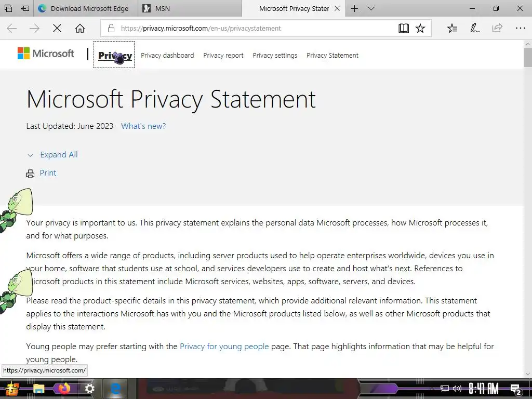
Task: Click the page address bar
Action: tap(249, 29)
